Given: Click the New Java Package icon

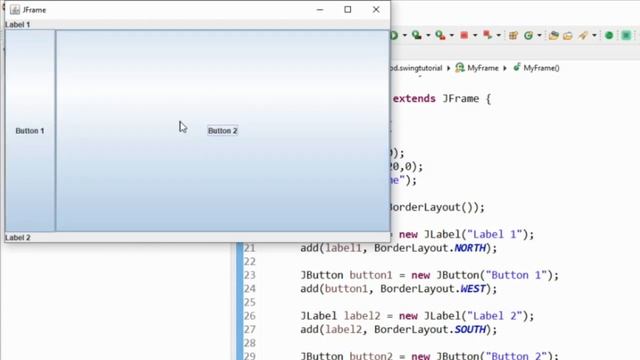Looking at the screenshot, I should point(513,36).
